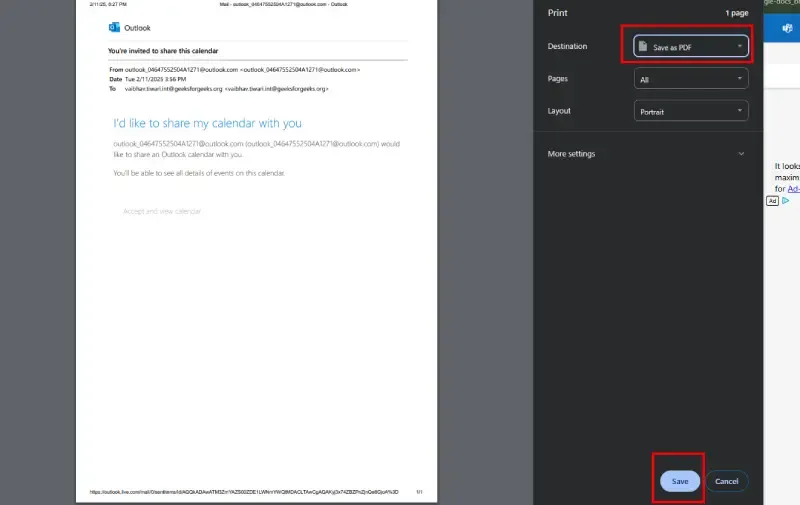The width and height of the screenshot is (800, 505).
Task: Click the 'Destination' label
Action: pos(567,46)
